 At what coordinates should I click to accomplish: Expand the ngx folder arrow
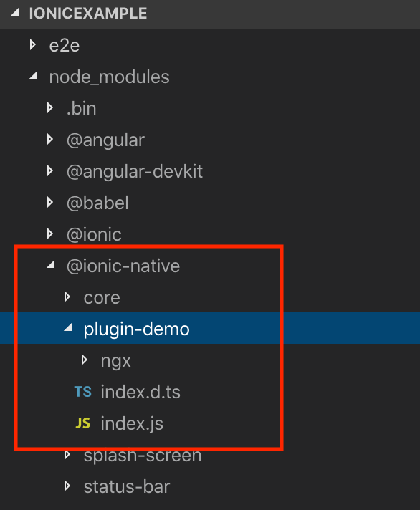pyautogui.click(x=85, y=360)
